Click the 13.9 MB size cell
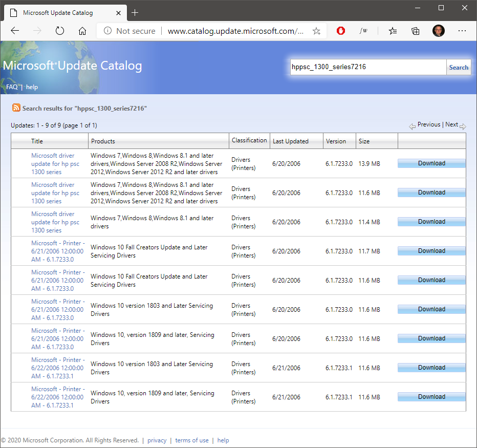477x448 pixels. coord(369,164)
